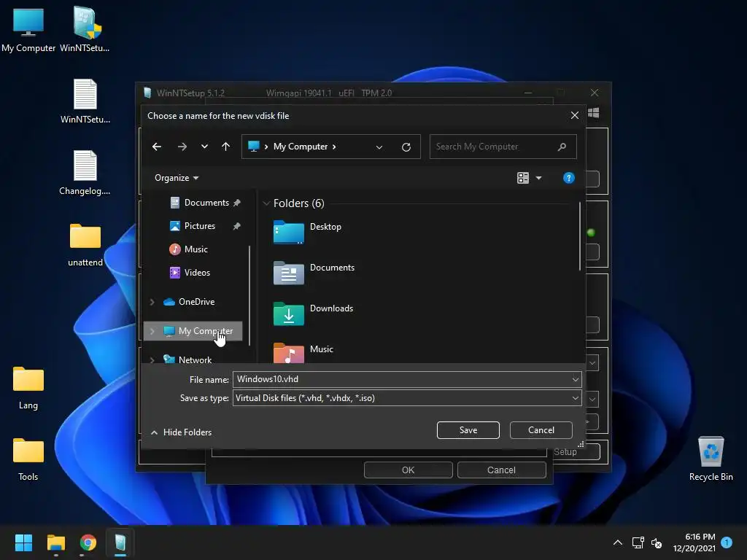Select the Lang folder on desktop
747x560 pixels.
28,388
